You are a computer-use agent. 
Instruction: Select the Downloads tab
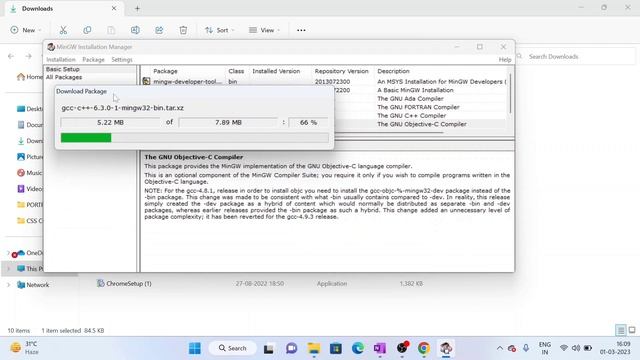click(63, 9)
